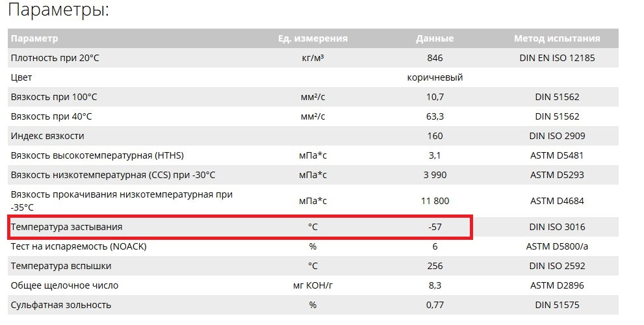
Task: Click the Параметр column header
Action: 34,38
